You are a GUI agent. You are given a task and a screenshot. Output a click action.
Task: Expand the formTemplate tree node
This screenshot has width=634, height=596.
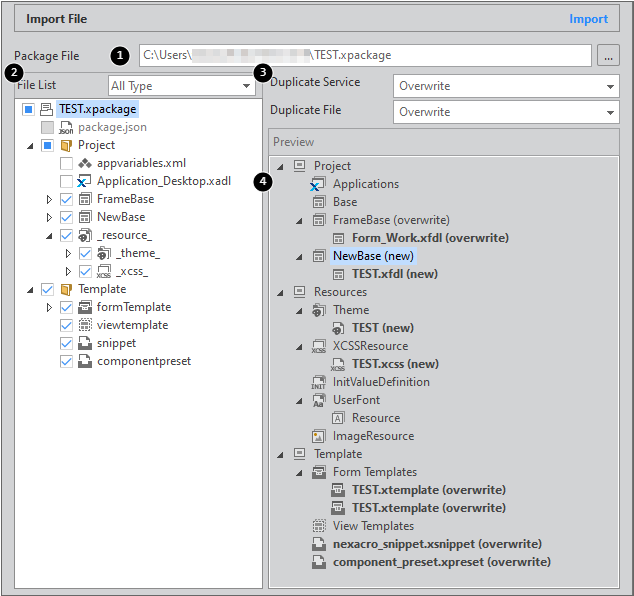49,308
